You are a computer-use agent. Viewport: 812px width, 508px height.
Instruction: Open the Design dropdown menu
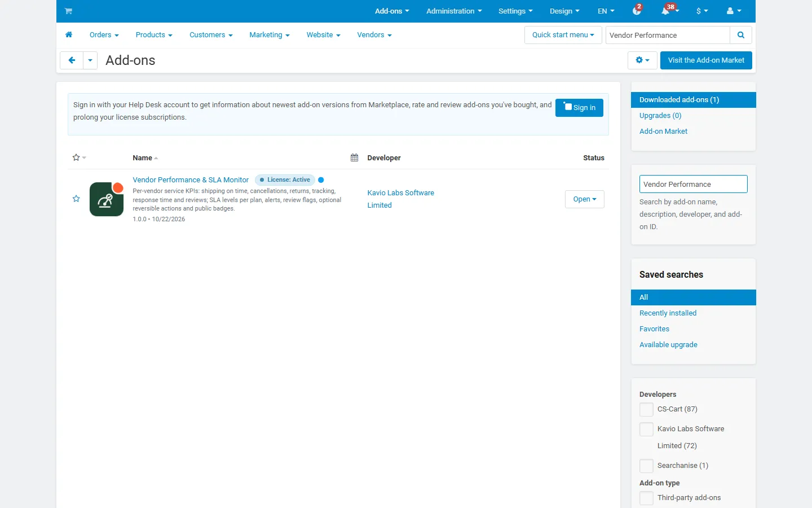coord(564,11)
